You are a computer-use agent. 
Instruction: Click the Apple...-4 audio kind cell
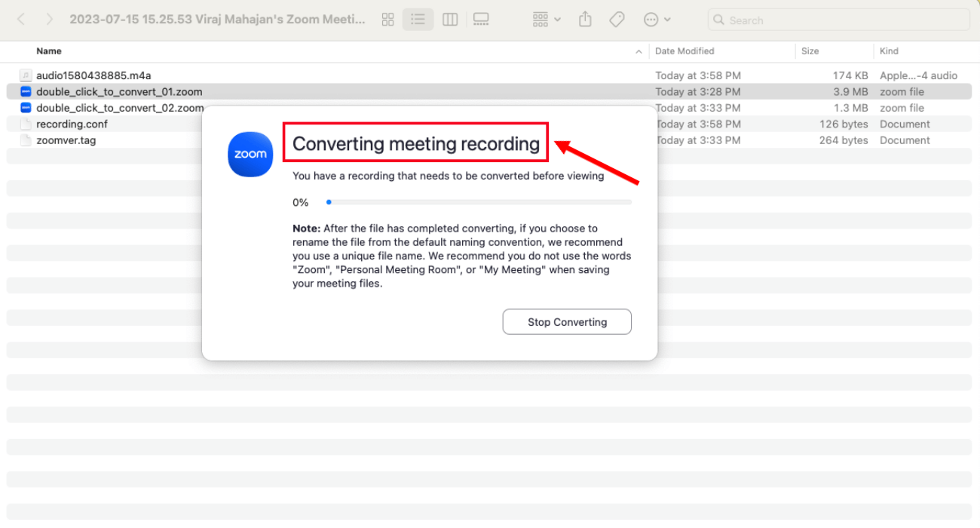tap(918, 75)
